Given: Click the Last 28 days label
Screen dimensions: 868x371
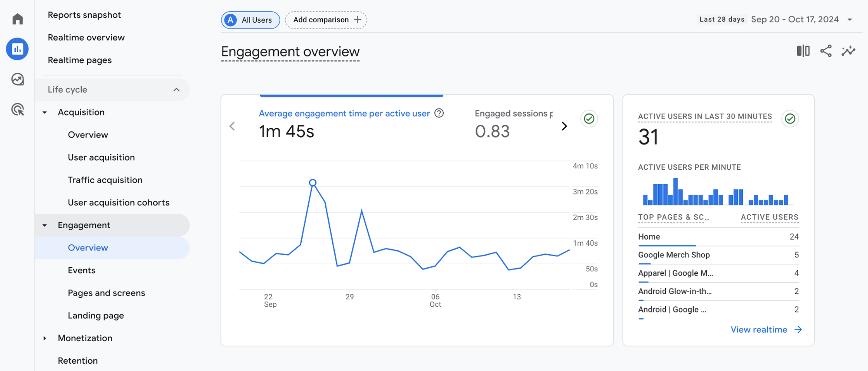Looking at the screenshot, I should click(x=722, y=20).
